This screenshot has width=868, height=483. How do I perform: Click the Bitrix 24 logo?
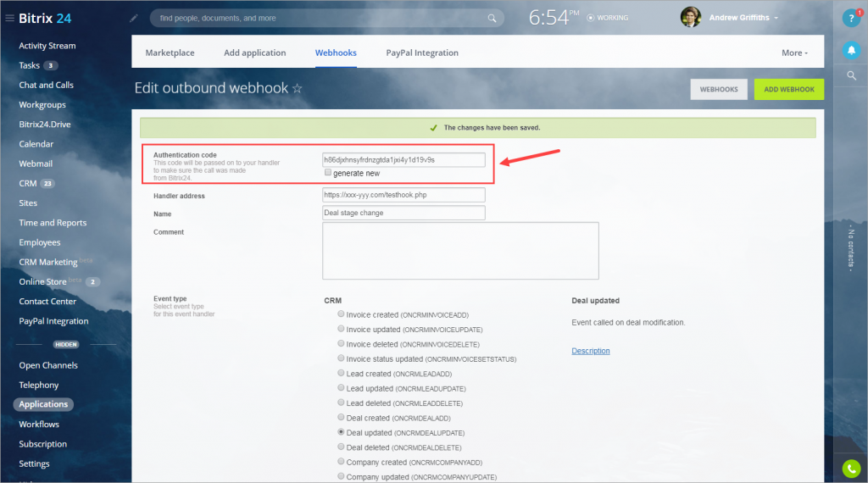coord(45,19)
